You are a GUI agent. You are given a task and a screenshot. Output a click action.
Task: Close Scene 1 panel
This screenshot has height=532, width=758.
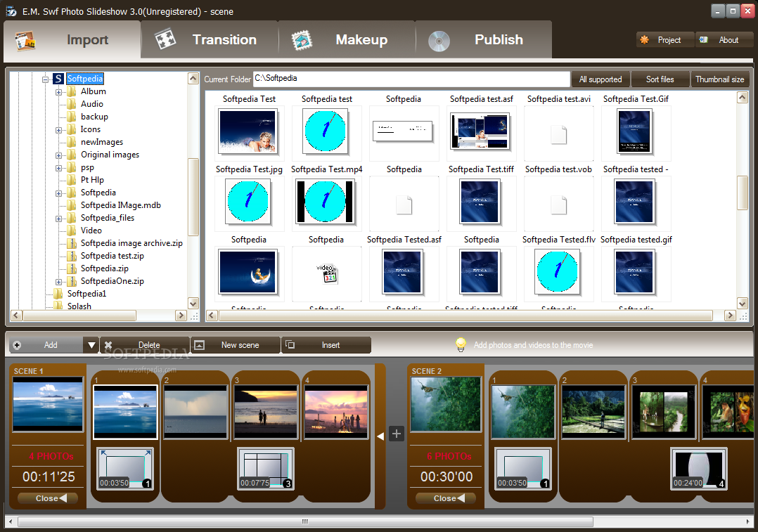click(47, 498)
